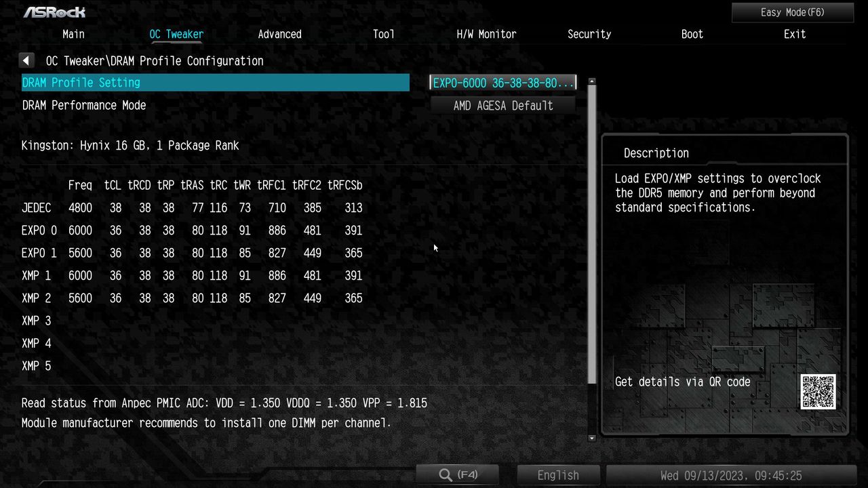Click the EXPO 1 row label
The image size is (868, 488).
[39, 253]
